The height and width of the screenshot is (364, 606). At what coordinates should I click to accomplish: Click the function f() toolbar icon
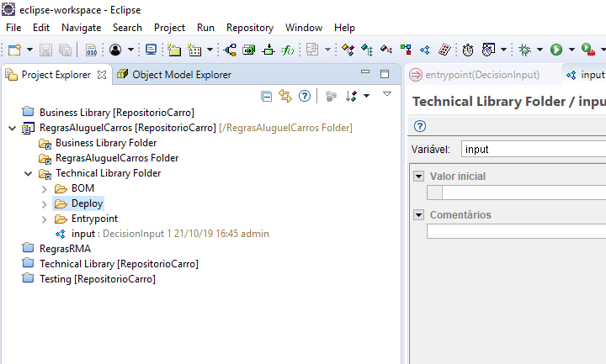point(288,50)
